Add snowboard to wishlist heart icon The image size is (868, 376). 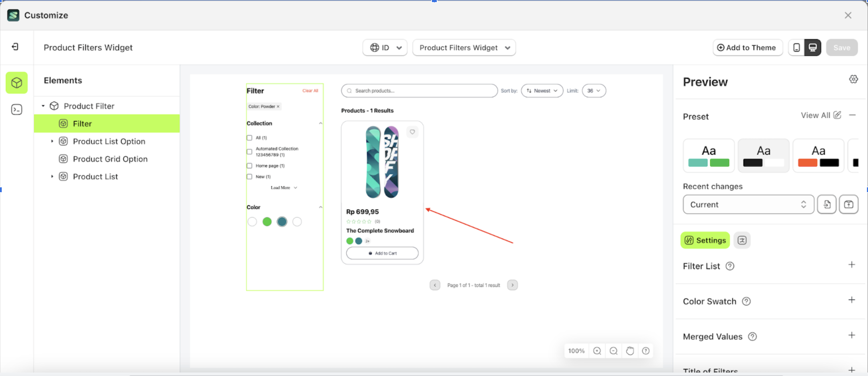412,132
